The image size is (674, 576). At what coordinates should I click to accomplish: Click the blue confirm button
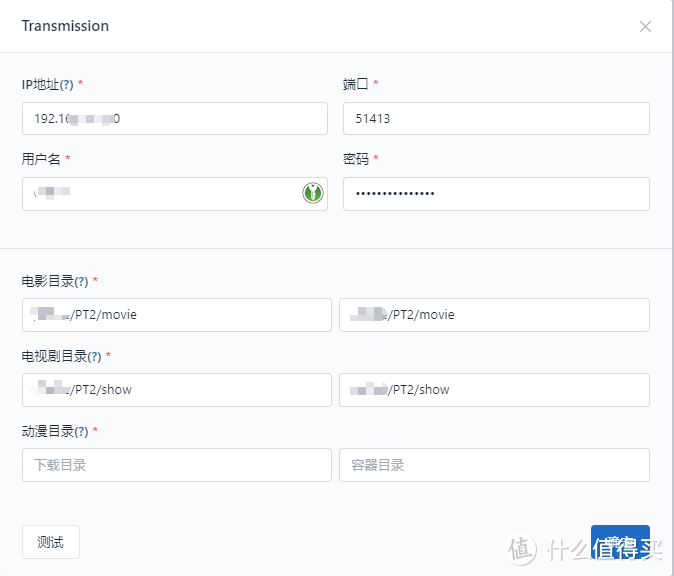[620, 542]
